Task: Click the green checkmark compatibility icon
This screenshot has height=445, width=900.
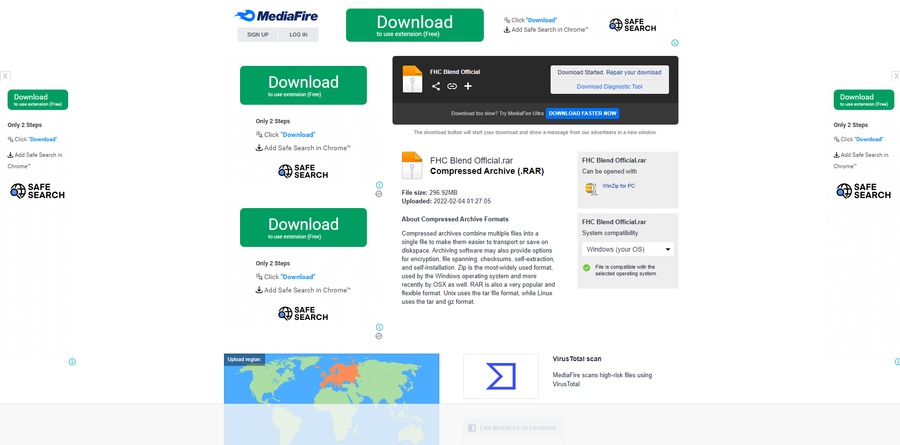Action: pos(587,268)
